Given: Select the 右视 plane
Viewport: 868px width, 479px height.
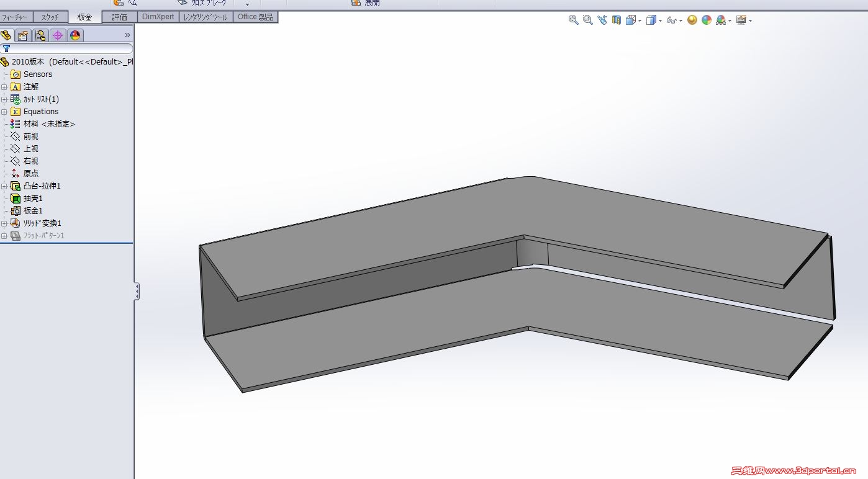Looking at the screenshot, I should 31,161.
